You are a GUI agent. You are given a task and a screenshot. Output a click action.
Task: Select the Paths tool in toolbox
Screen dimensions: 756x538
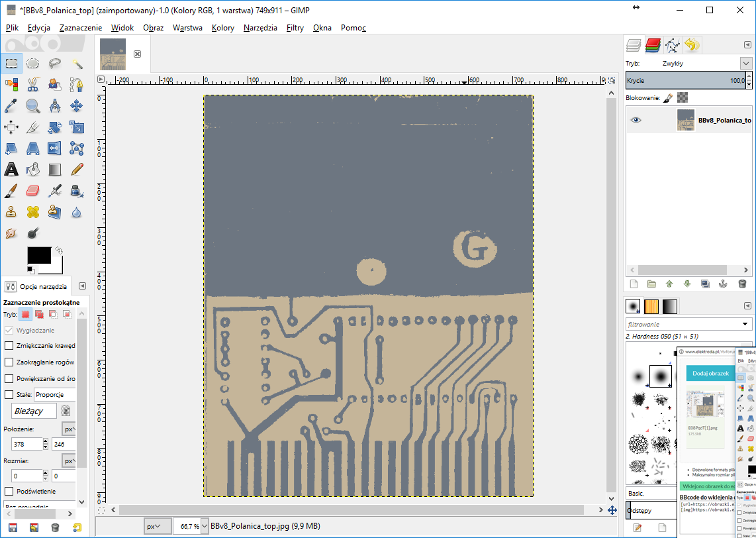point(77,84)
